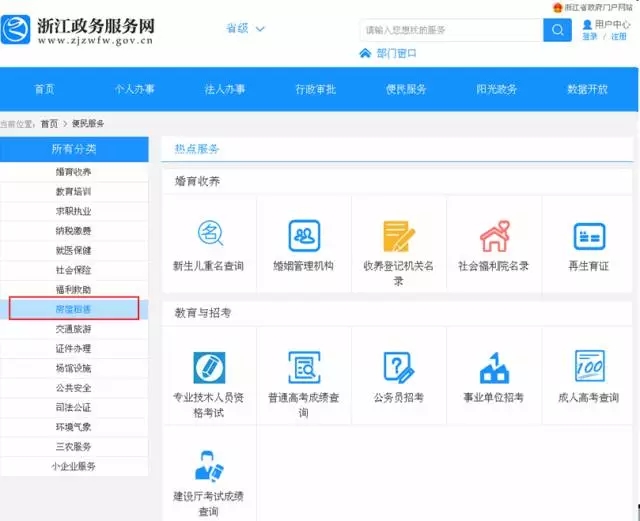Click the www.zjzwfw.gov.cn site address text
Screen dimensions: 640x521
[x=96, y=41]
